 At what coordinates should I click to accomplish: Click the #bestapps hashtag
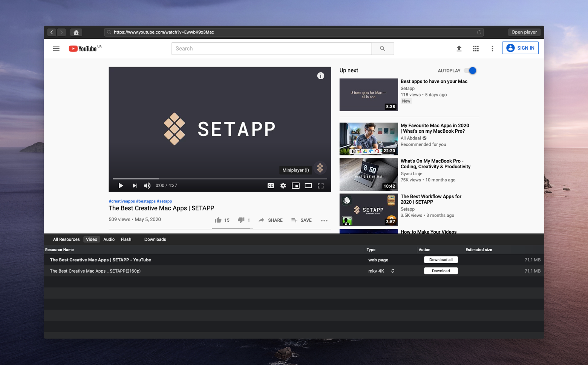click(x=146, y=201)
